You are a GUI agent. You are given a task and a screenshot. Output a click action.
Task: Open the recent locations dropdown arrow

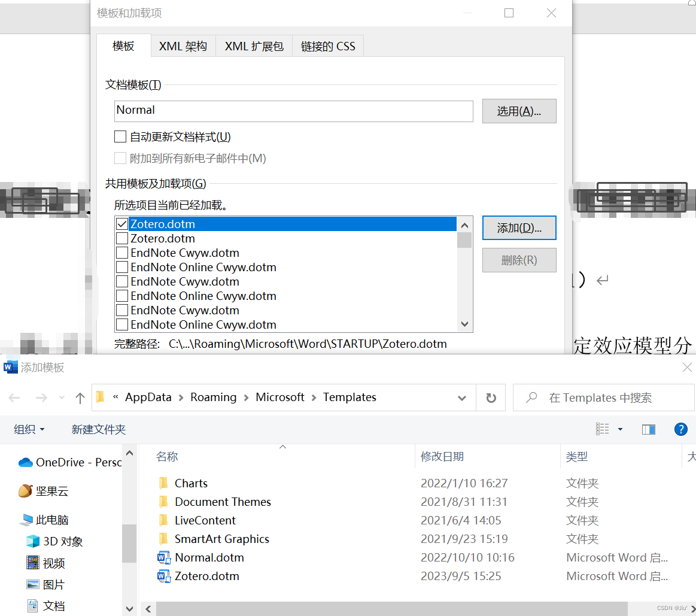click(62, 397)
